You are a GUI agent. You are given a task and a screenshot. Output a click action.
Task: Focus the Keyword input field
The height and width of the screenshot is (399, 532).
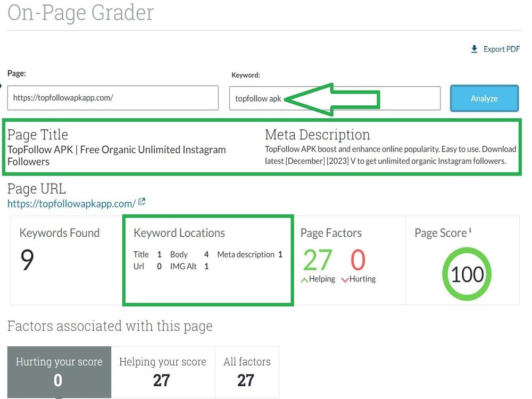click(x=335, y=98)
